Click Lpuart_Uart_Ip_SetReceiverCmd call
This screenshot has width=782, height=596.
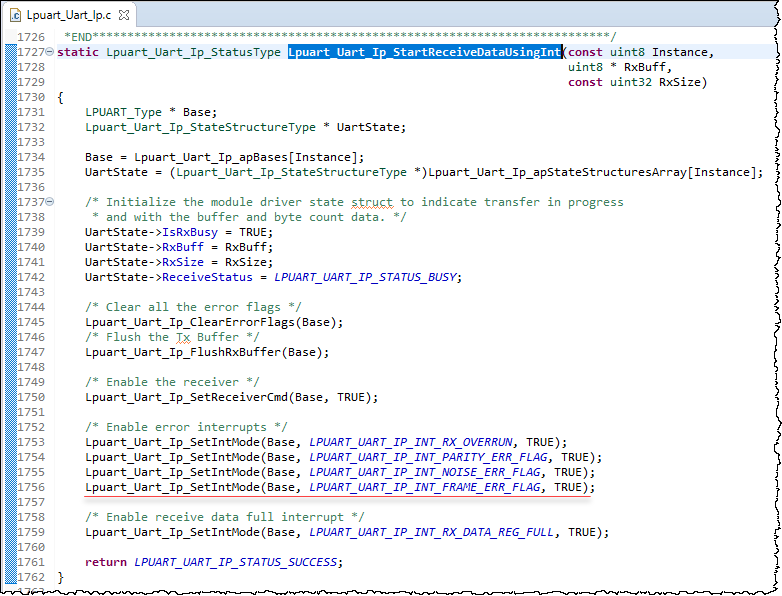(x=187, y=397)
